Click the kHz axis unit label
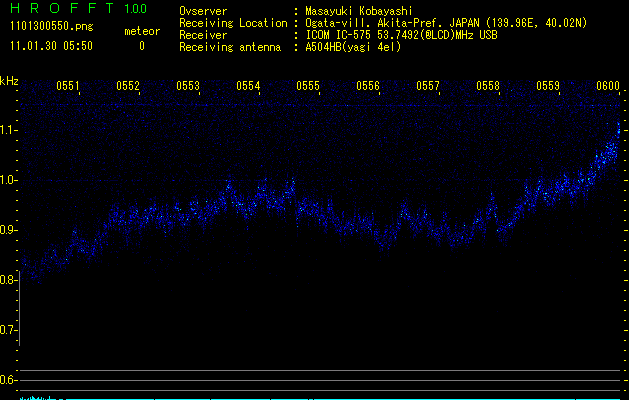 [9, 80]
